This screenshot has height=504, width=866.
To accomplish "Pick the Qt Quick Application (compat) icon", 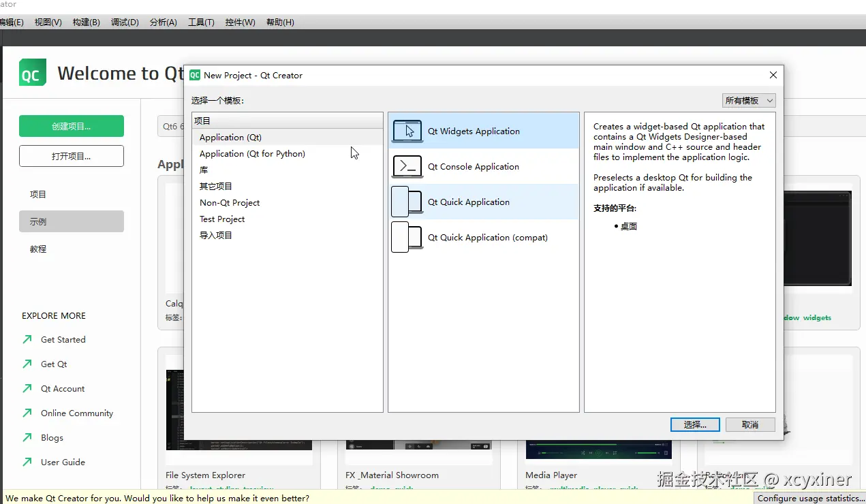I will click(x=407, y=237).
